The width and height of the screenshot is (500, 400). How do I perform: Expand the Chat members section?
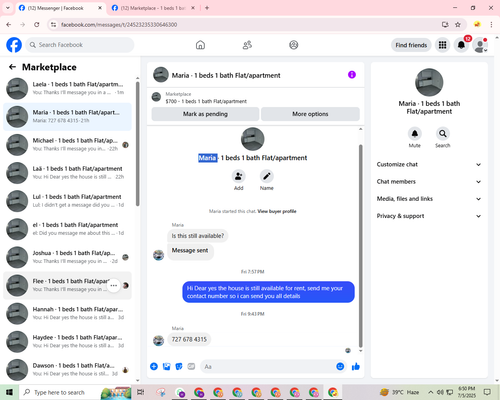(429, 182)
